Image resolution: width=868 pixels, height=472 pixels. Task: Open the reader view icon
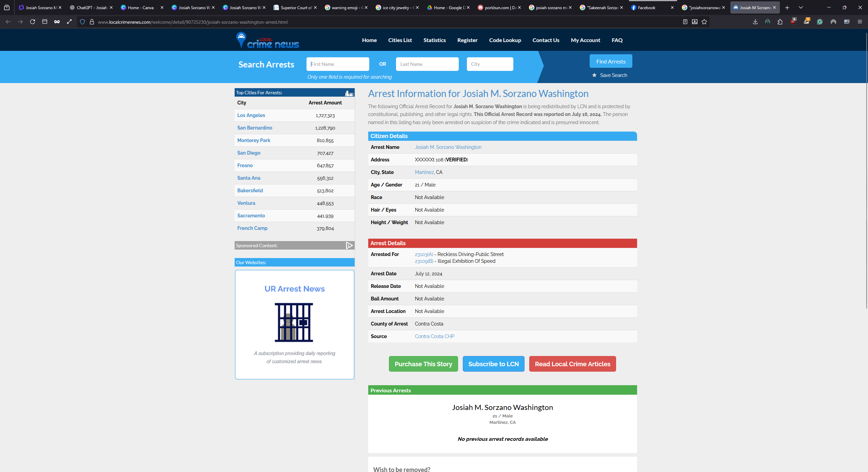pos(685,22)
